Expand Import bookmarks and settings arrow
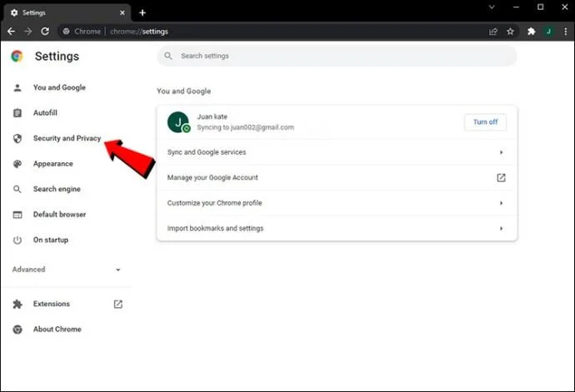The image size is (575, 392). [501, 229]
